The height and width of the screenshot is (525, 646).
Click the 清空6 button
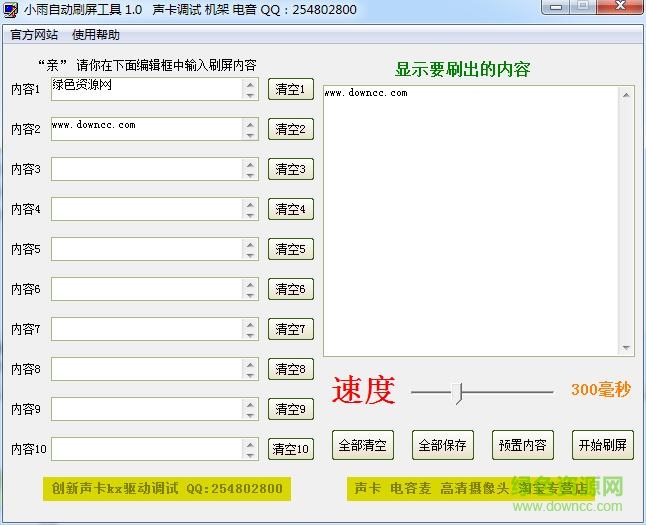click(291, 289)
